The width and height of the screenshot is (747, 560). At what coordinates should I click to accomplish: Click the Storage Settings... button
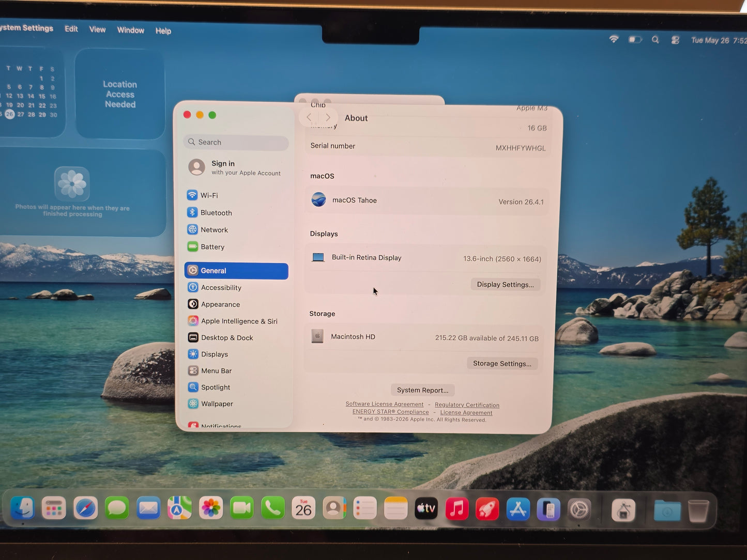pyautogui.click(x=502, y=363)
